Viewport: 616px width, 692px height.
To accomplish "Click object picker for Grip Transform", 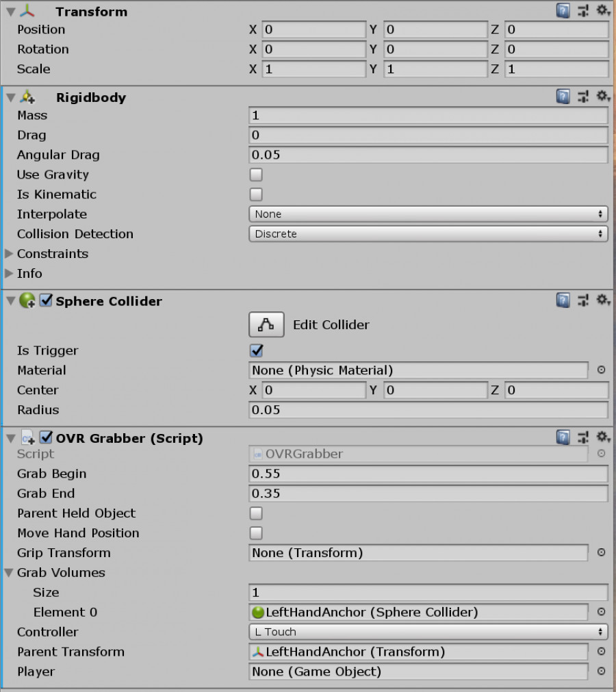I will point(601,552).
